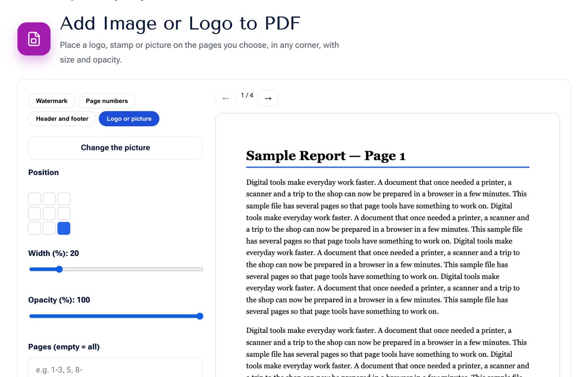Select middle-right position cell
The height and width of the screenshot is (377, 588).
(64, 214)
